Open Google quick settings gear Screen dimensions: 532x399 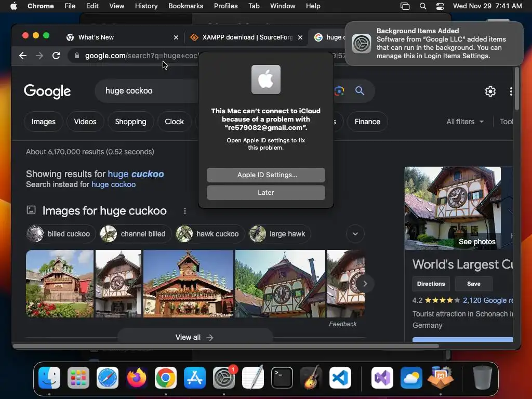click(x=490, y=91)
